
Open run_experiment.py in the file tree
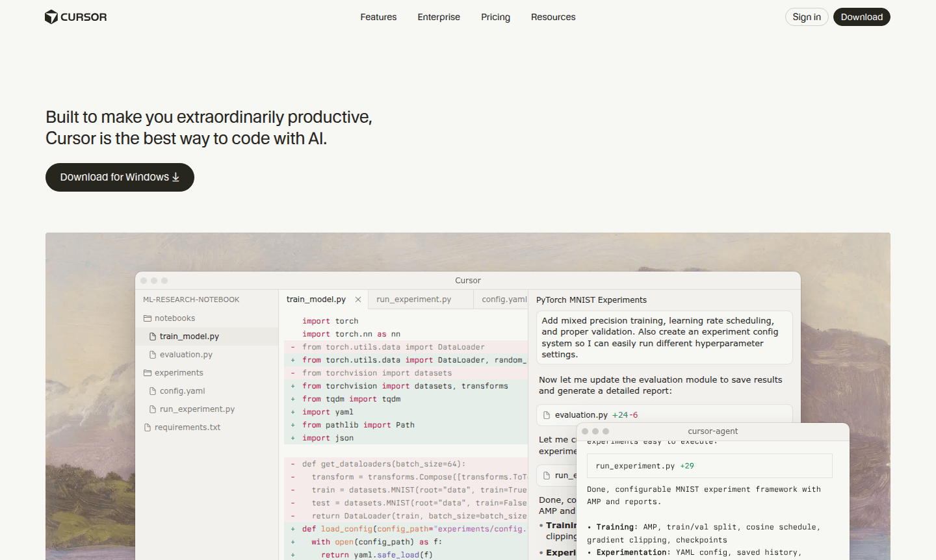[x=197, y=409]
